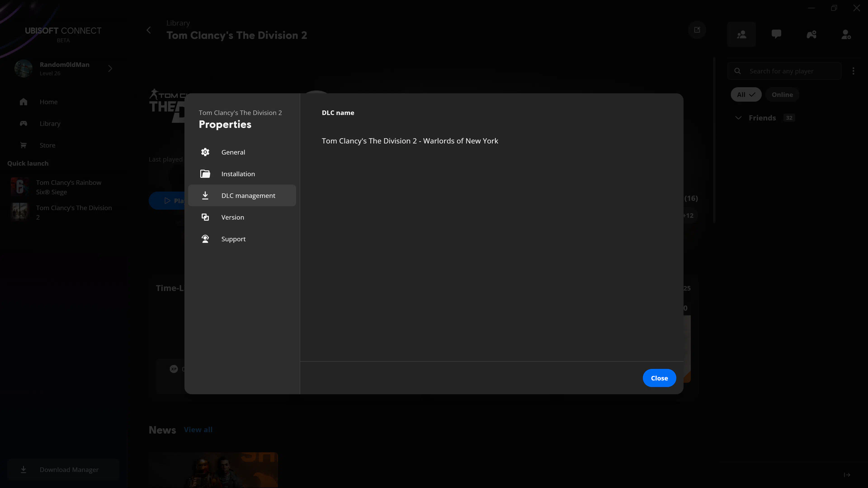Click the Version copy icon
Image resolution: width=868 pixels, height=488 pixels.
point(205,217)
